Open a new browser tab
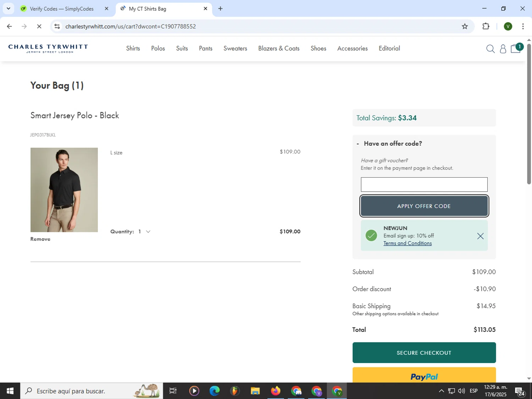 tap(220, 9)
